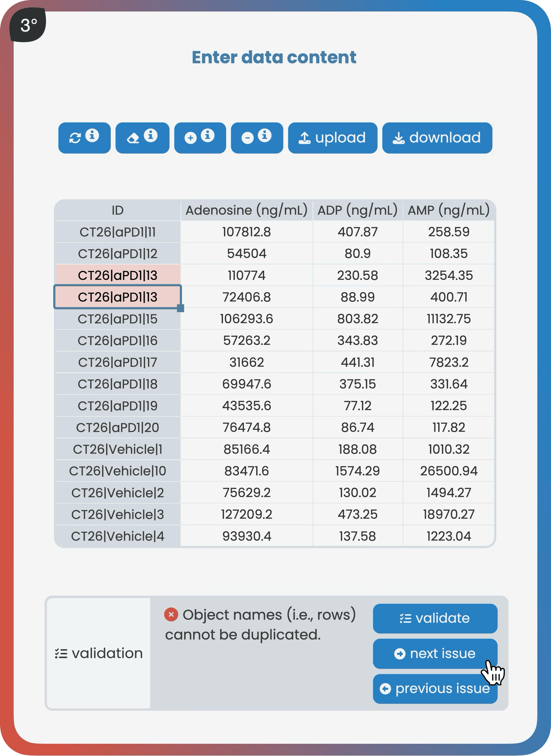Select row header CT26|Vehicle|2
This screenshot has height=756, width=551.
(118, 493)
